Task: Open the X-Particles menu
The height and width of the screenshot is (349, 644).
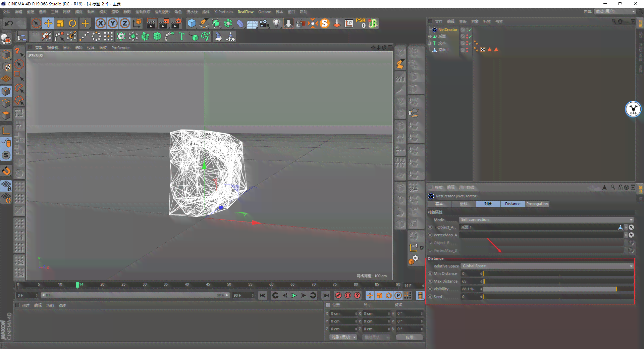Action: (224, 12)
